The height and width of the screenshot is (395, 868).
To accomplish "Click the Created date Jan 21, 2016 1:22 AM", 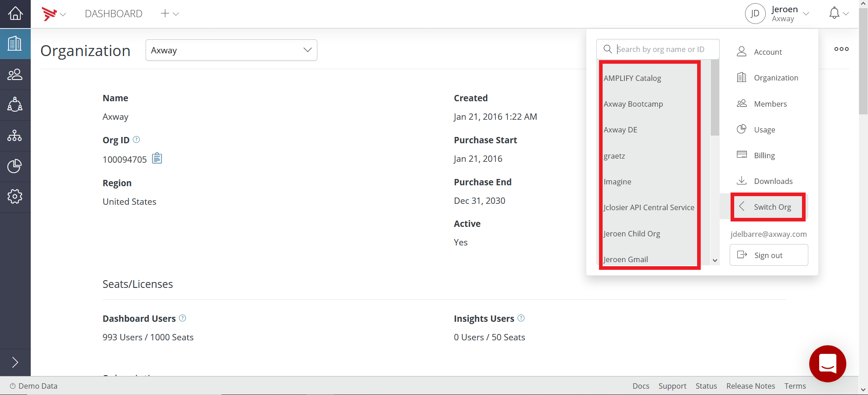I will [495, 117].
